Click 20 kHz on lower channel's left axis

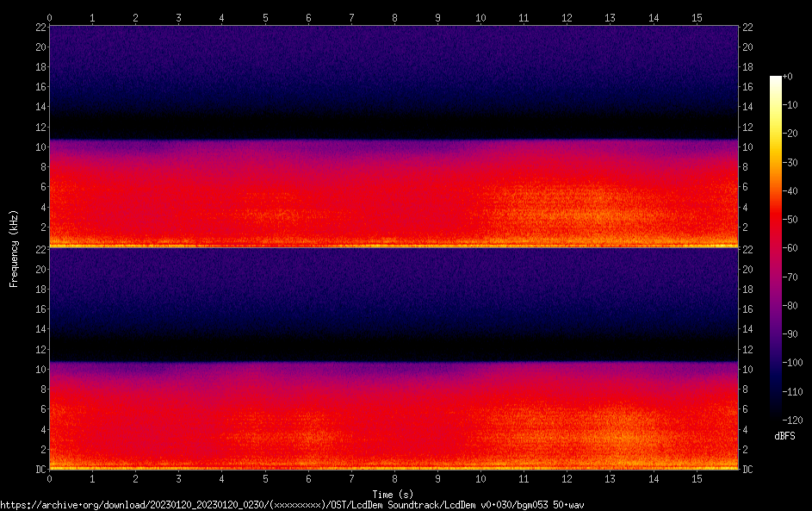(x=40, y=270)
